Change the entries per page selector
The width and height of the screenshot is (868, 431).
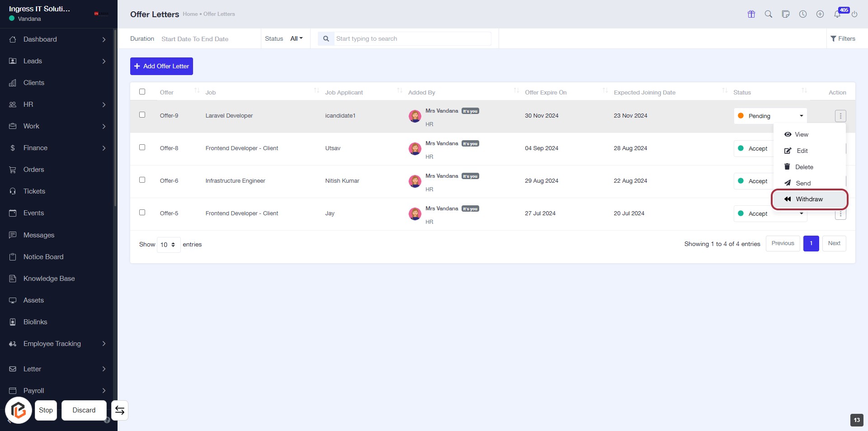[x=168, y=245]
